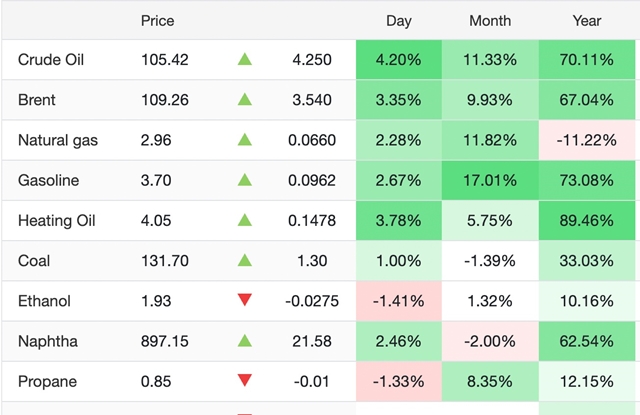Screen dimensions: 640x415
Task: Open the Propane commodity link
Action: click(47, 382)
